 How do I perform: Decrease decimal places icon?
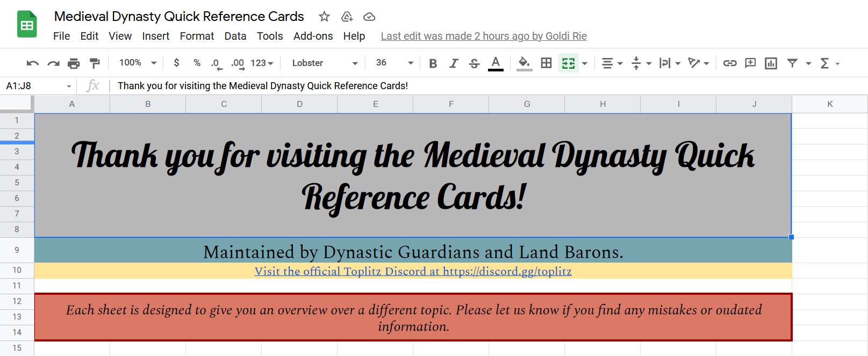pyautogui.click(x=216, y=63)
